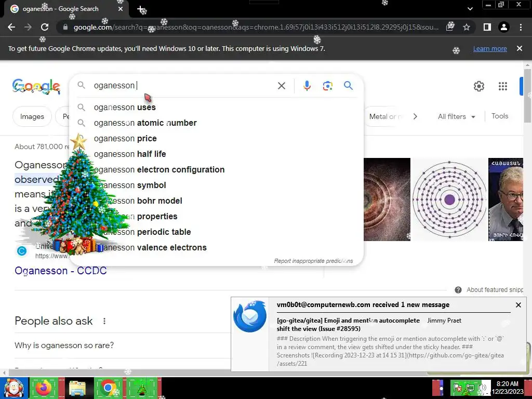The image size is (532, 399).
Task: Select suggestion oganesson atomic number
Action: pyautogui.click(x=216, y=123)
